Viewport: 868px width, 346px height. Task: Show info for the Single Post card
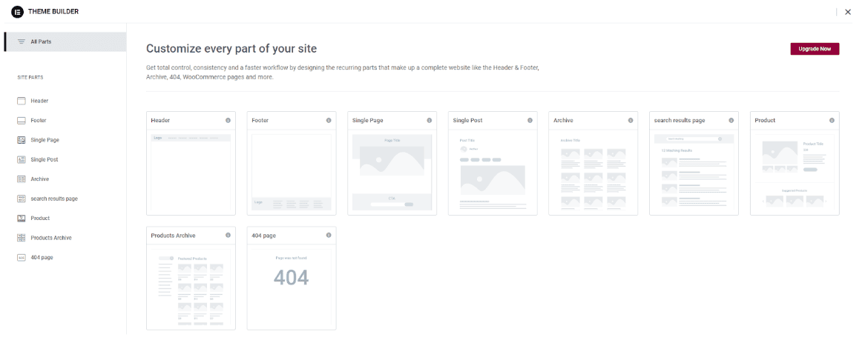pos(530,121)
